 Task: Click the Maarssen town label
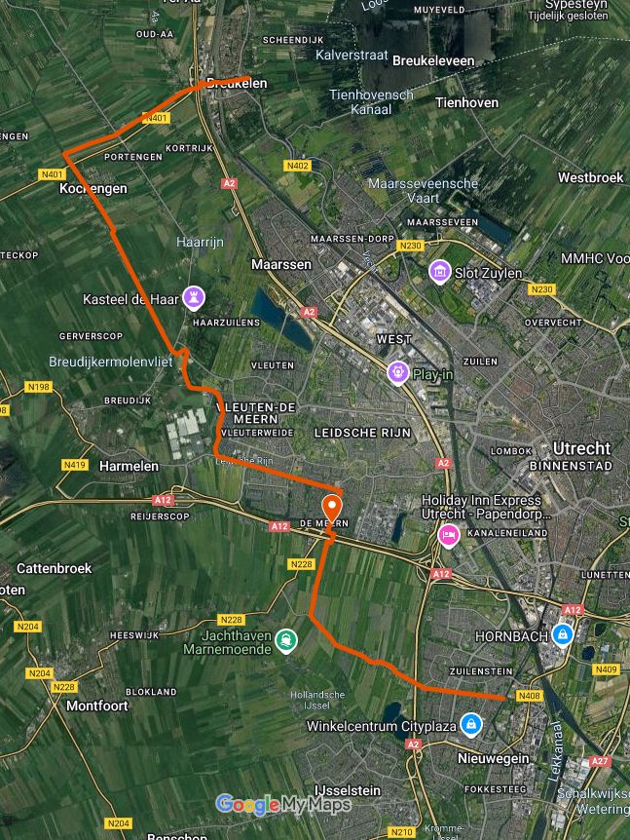(x=281, y=264)
